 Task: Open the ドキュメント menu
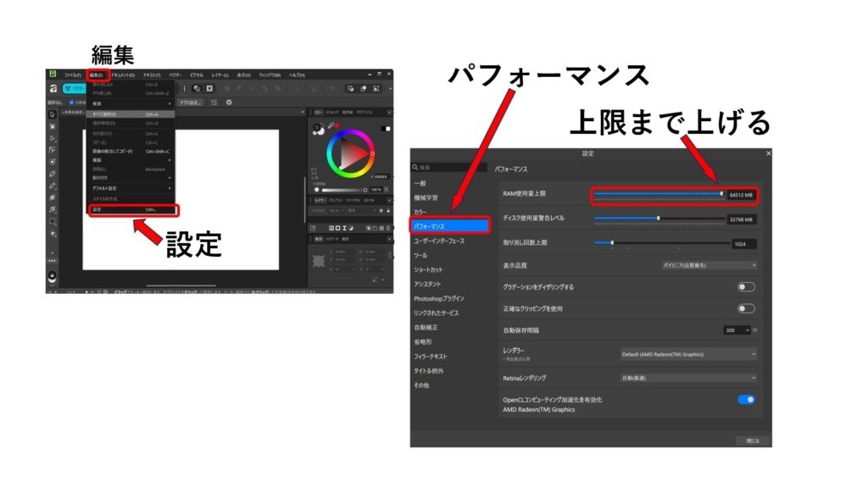click(123, 75)
